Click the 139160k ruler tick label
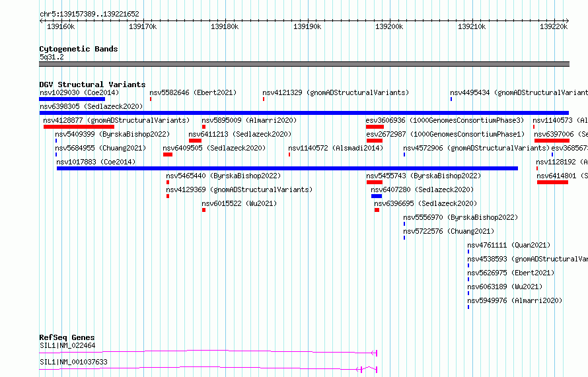Image resolution: width=588 pixels, height=377 pixels. [x=61, y=26]
